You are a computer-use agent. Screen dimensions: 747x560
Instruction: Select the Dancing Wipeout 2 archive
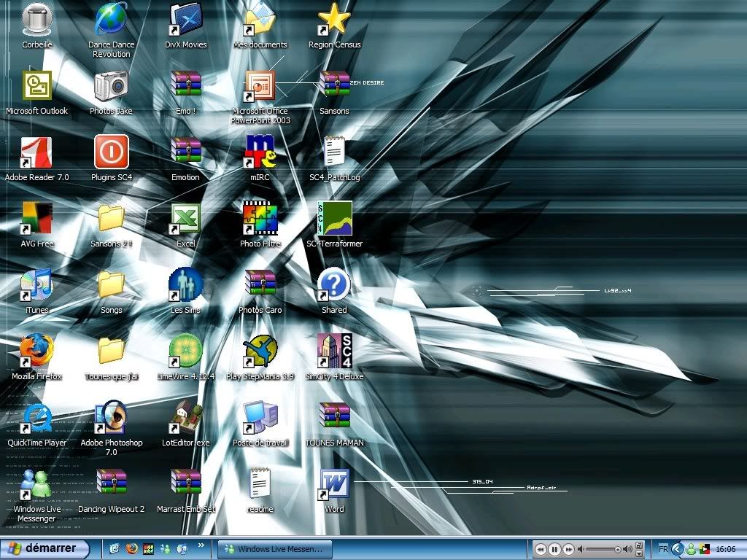click(111, 491)
